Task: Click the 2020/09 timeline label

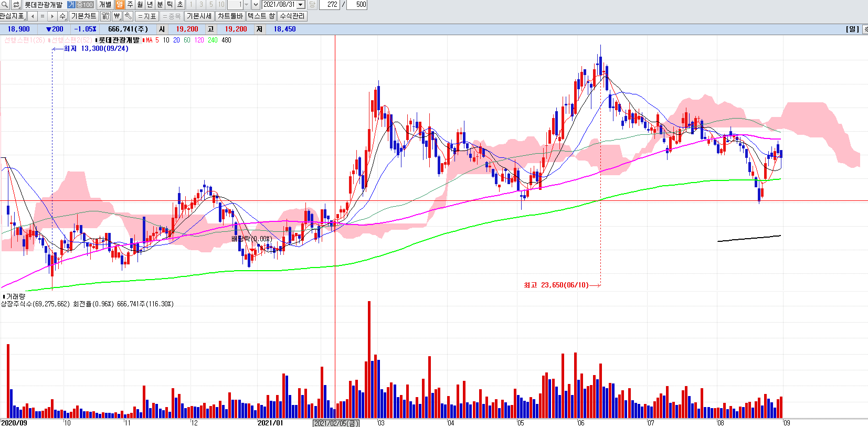Action: click(14, 423)
